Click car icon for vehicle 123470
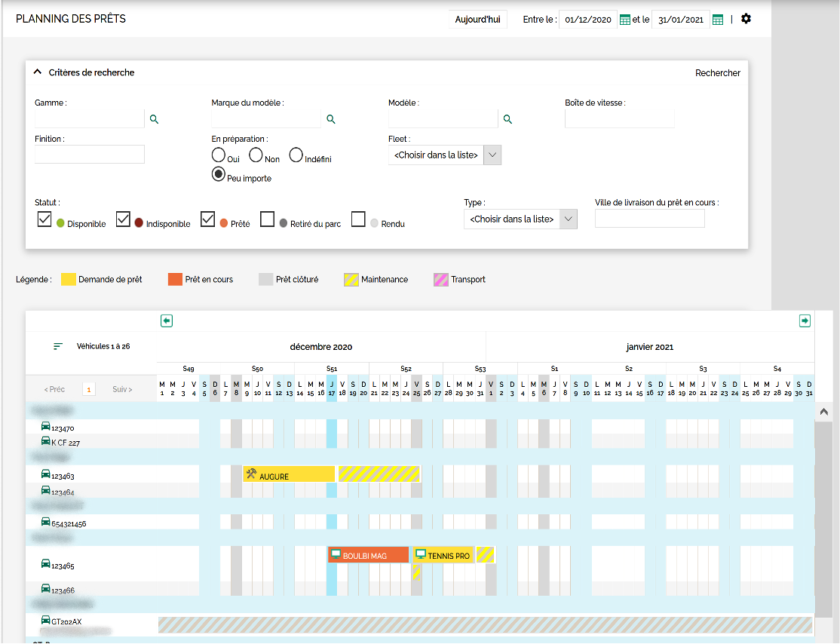 click(45, 426)
